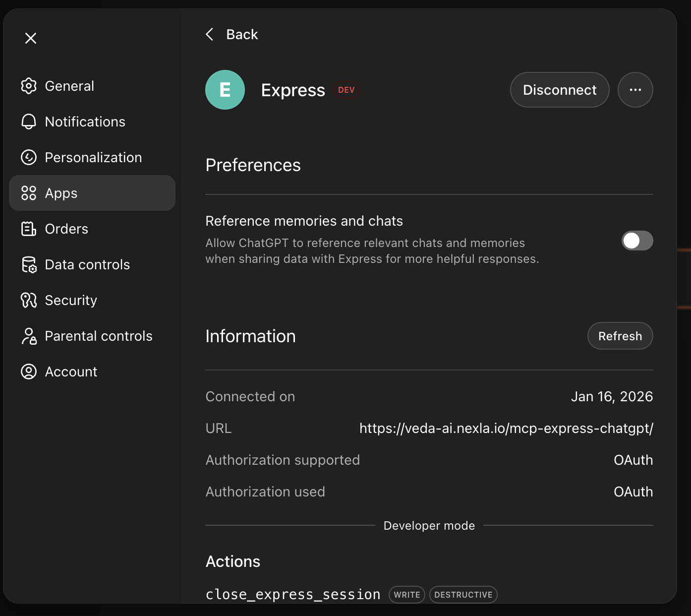
Task: Click the Account profile icon
Action: (x=29, y=371)
